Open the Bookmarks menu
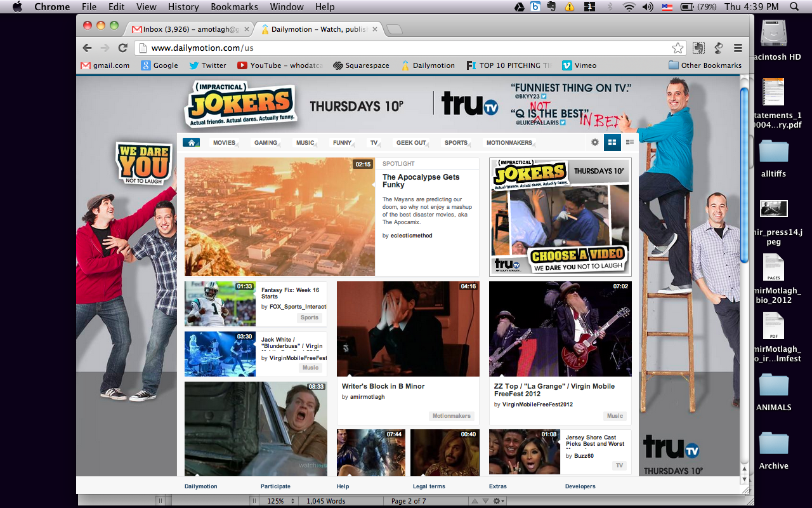812x508 pixels. (x=234, y=7)
